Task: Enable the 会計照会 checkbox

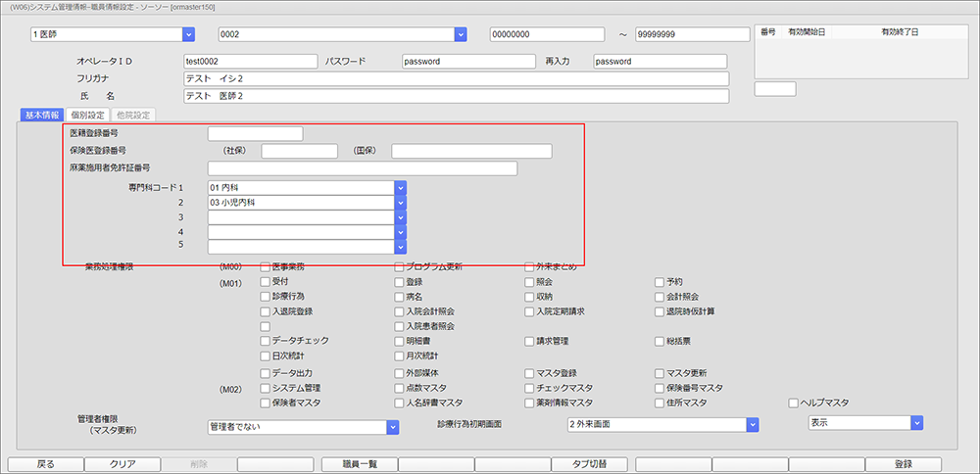Action: pos(660,298)
